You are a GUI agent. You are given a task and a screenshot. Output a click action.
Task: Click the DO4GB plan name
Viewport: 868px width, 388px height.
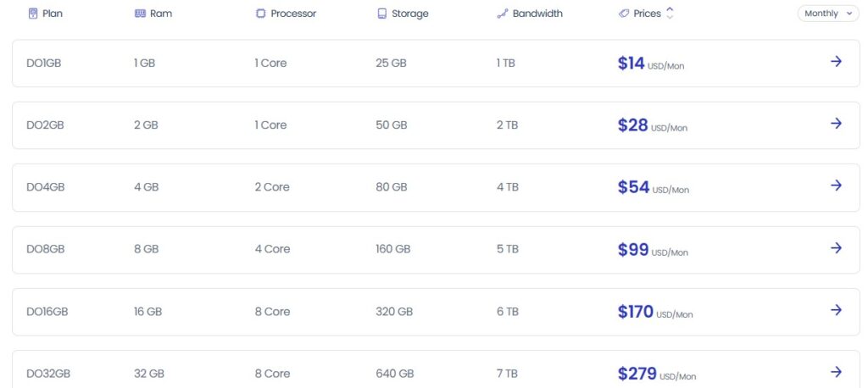pos(46,187)
